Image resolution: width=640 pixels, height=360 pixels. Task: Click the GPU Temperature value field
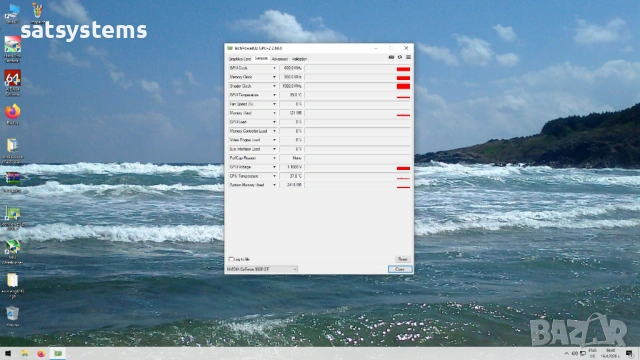291,95
